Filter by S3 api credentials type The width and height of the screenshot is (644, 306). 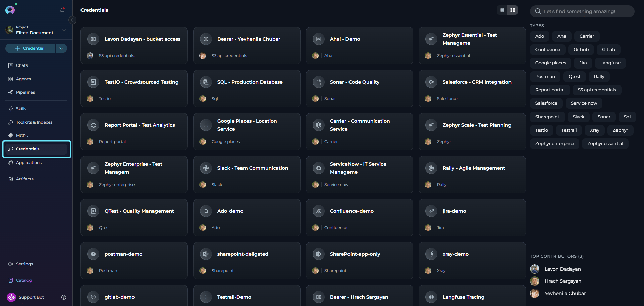(597, 90)
